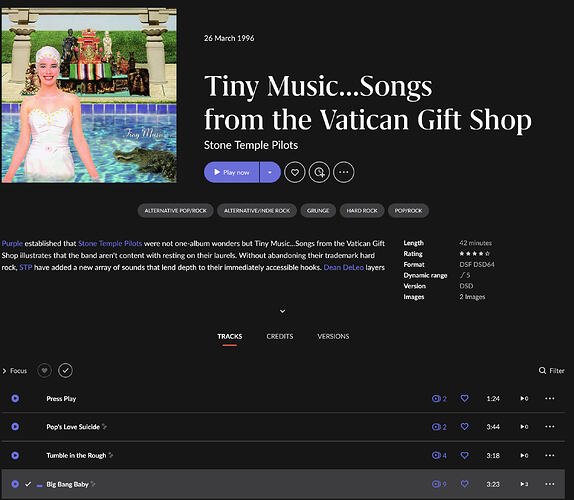Favorite Tumble in the Rough with its heart
The width and height of the screenshot is (574, 500).
pyautogui.click(x=465, y=455)
